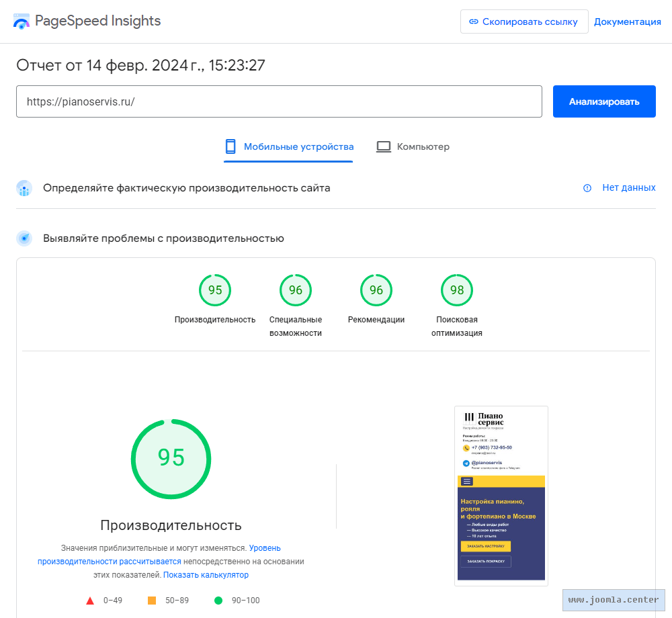The image size is (672, 618).
Task: Click the large 95 performance gauge
Action: 171,458
